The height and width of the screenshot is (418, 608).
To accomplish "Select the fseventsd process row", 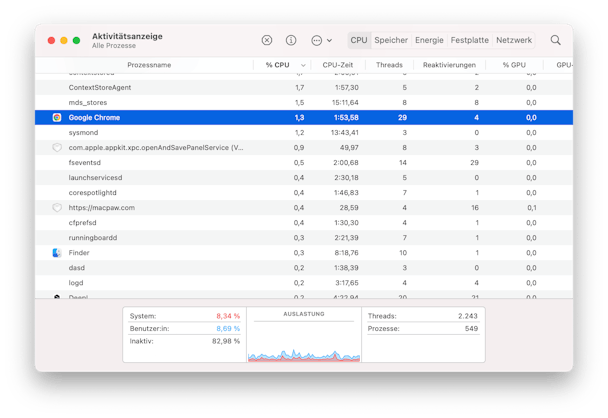I will click(x=304, y=162).
